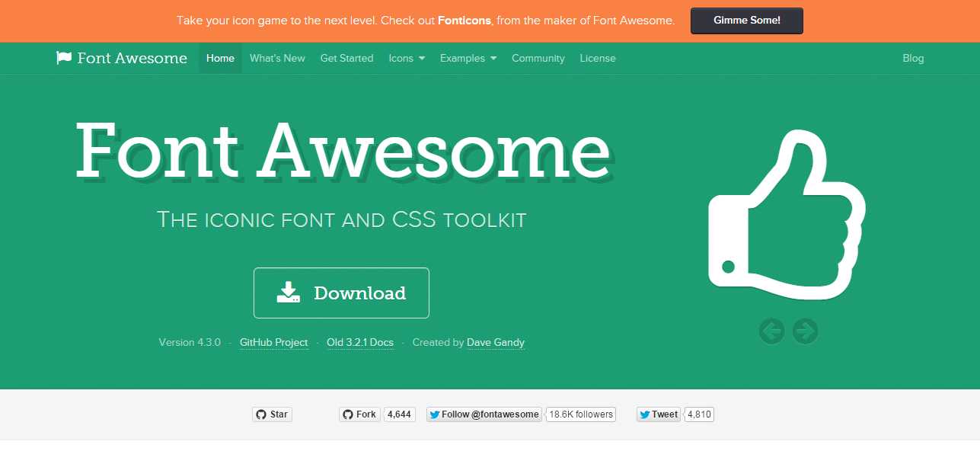Click the Version 4.3.0 text
The image size is (980, 464).
(190, 342)
